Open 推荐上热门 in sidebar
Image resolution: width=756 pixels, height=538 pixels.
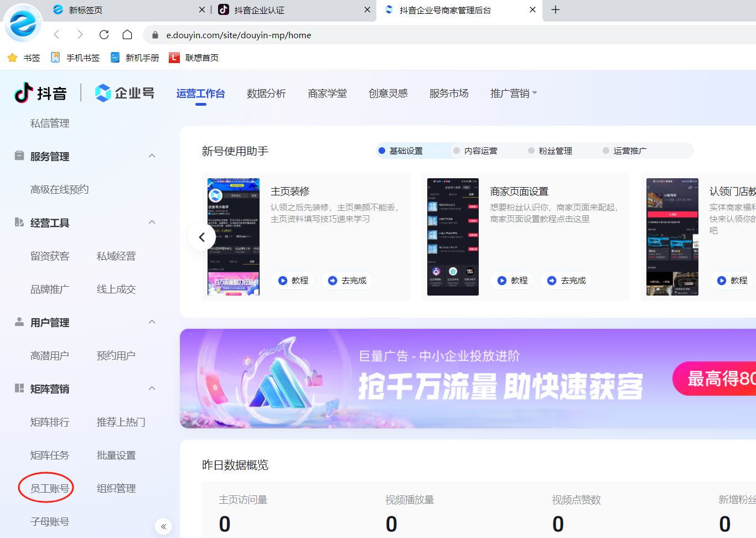tap(121, 422)
